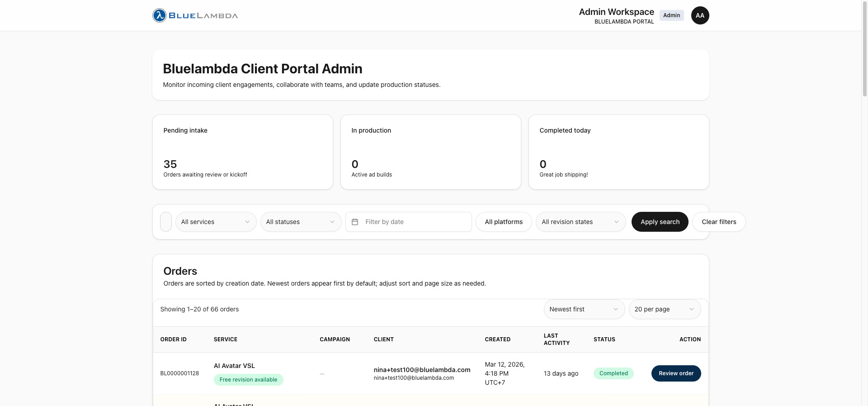Click the AI Avatar VSL service name
The height and width of the screenshot is (406, 868).
(x=234, y=366)
